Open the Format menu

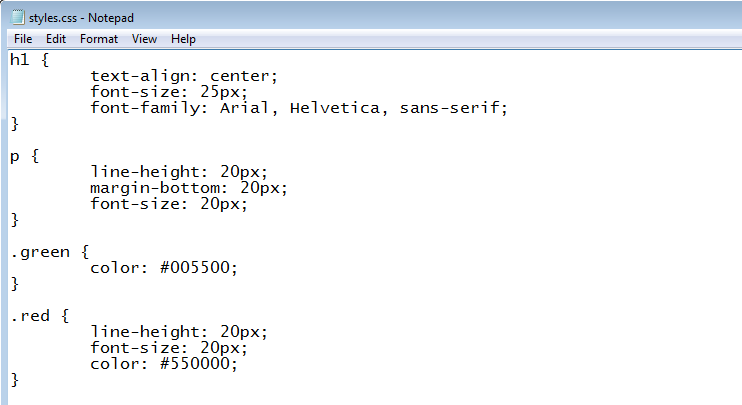98,39
